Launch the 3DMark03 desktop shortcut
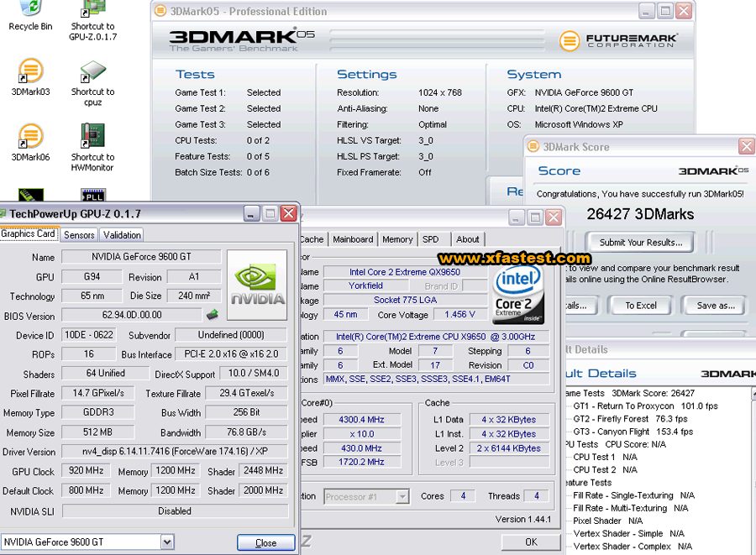Viewport: 756px width, 555px height. click(30, 77)
